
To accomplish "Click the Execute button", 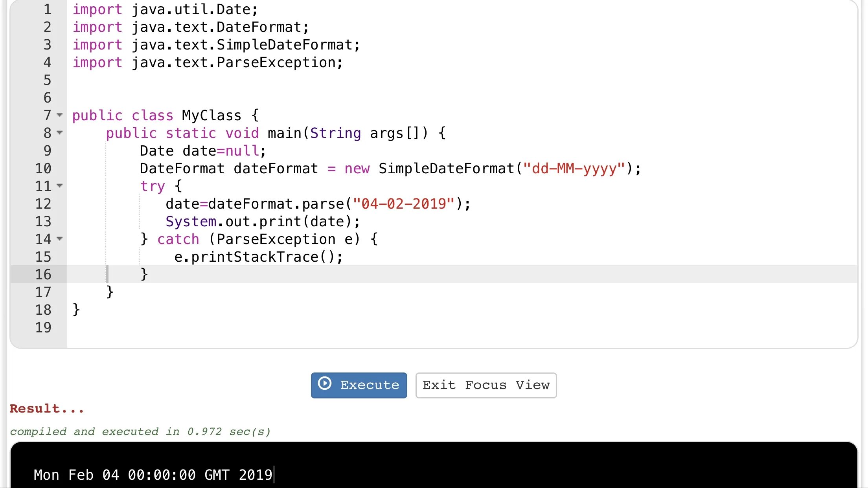I will (359, 385).
